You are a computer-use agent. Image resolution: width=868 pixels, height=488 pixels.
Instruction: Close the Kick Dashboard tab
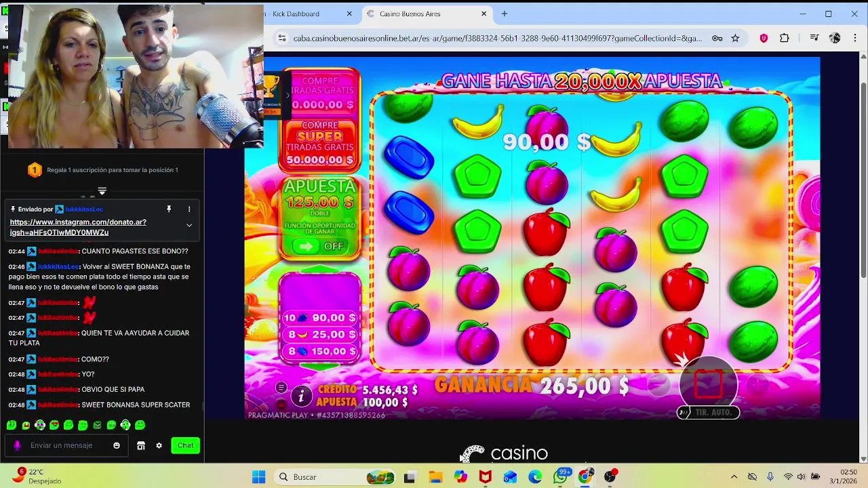pyautogui.click(x=349, y=14)
